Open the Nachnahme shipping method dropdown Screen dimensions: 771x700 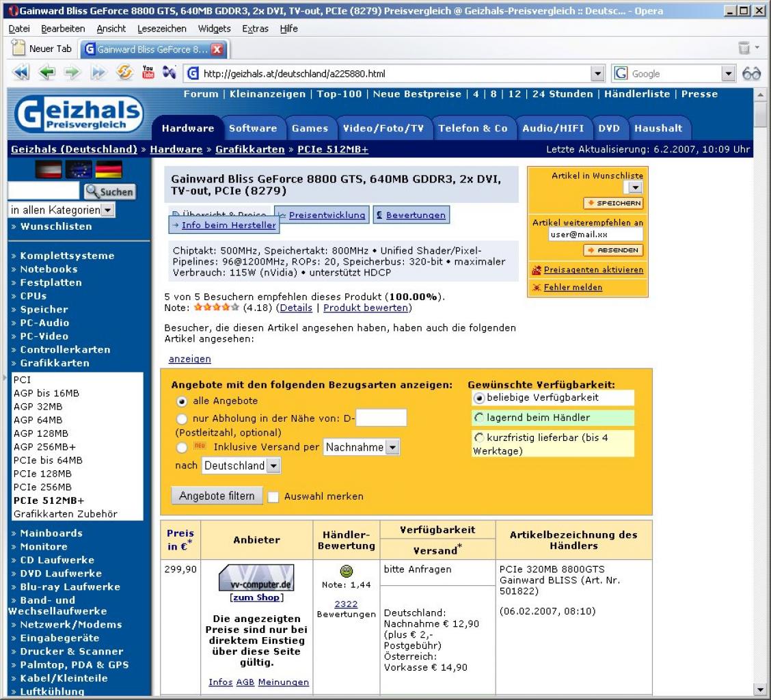click(x=392, y=447)
